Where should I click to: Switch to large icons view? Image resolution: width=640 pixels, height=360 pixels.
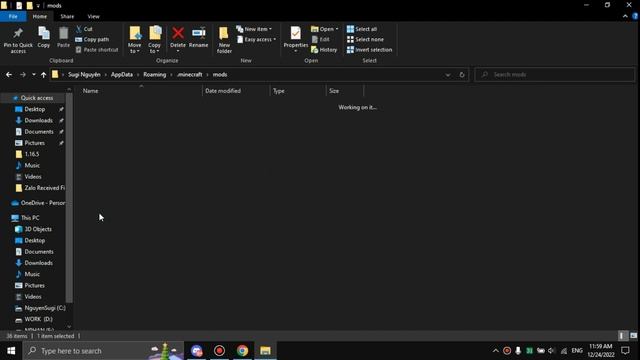(x=633, y=336)
